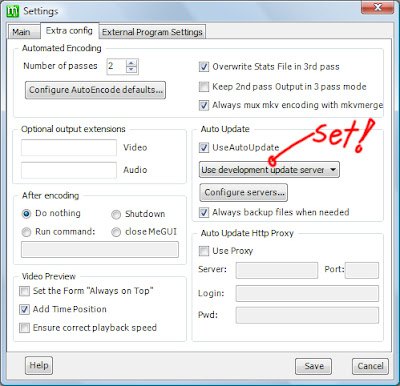Open Configure AutoEncode defaults dialog
This screenshot has height=386, width=400.
point(95,90)
